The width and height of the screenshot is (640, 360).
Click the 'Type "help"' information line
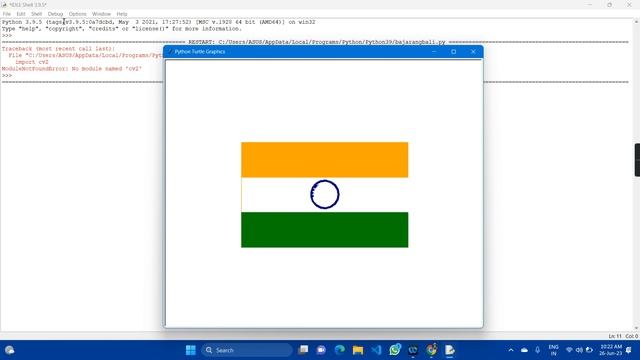(122, 29)
